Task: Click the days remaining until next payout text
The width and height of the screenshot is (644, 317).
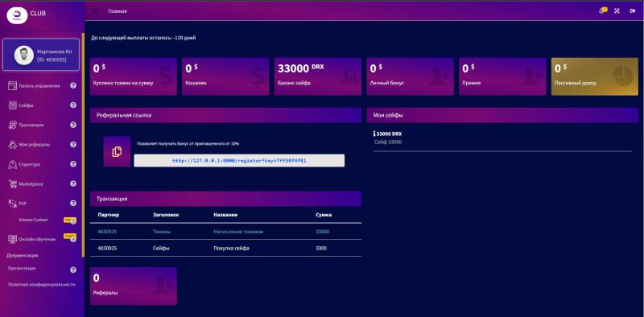Action: point(143,38)
